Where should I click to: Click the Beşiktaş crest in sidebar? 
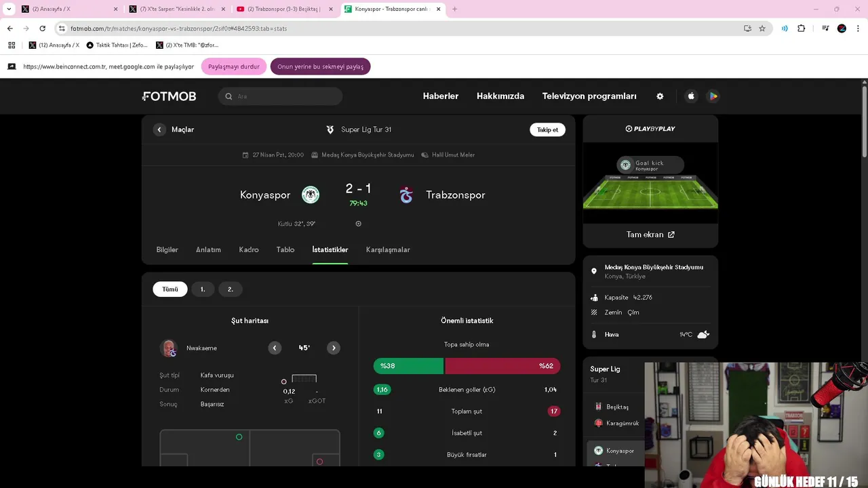pyautogui.click(x=598, y=407)
